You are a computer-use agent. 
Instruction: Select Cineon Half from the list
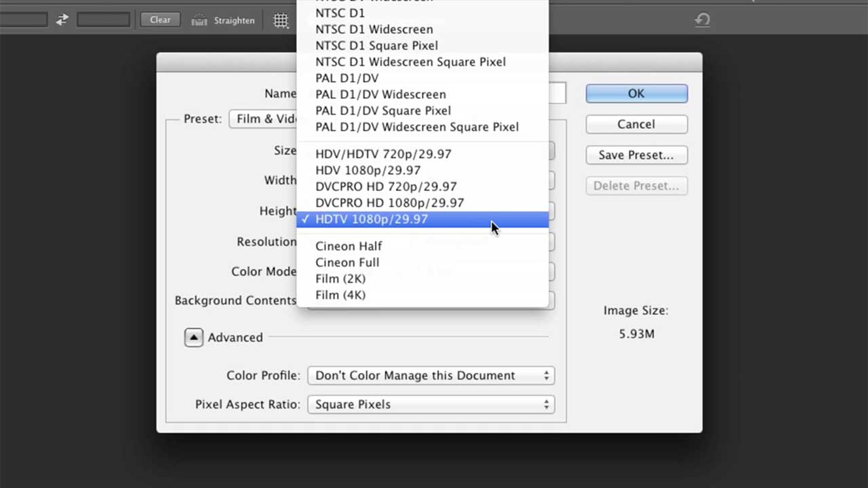tap(349, 246)
